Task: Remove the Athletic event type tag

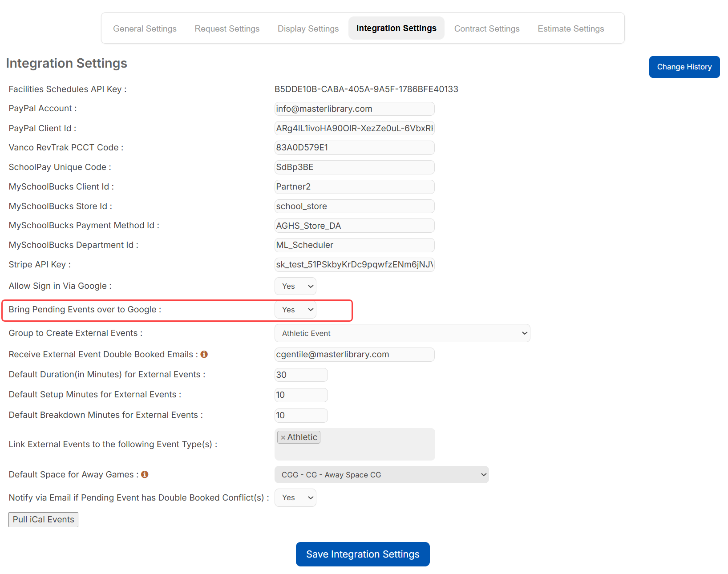Action: (283, 437)
